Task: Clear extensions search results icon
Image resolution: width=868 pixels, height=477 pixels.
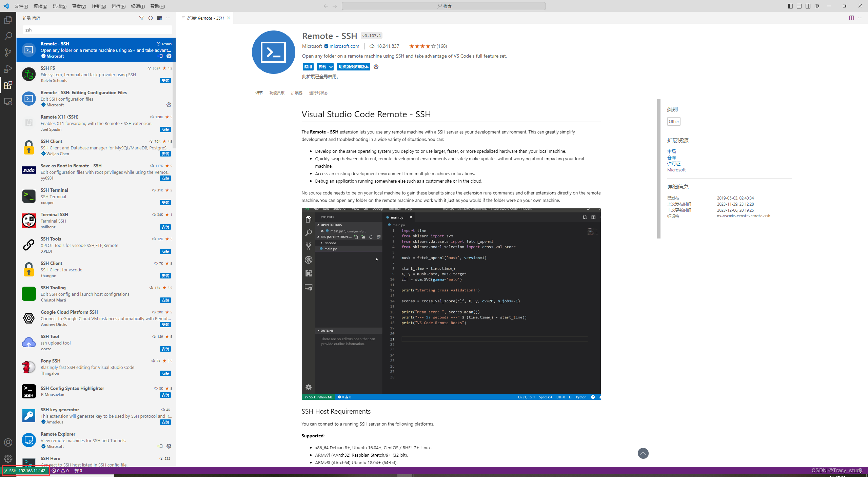Action: (x=159, y=18)
